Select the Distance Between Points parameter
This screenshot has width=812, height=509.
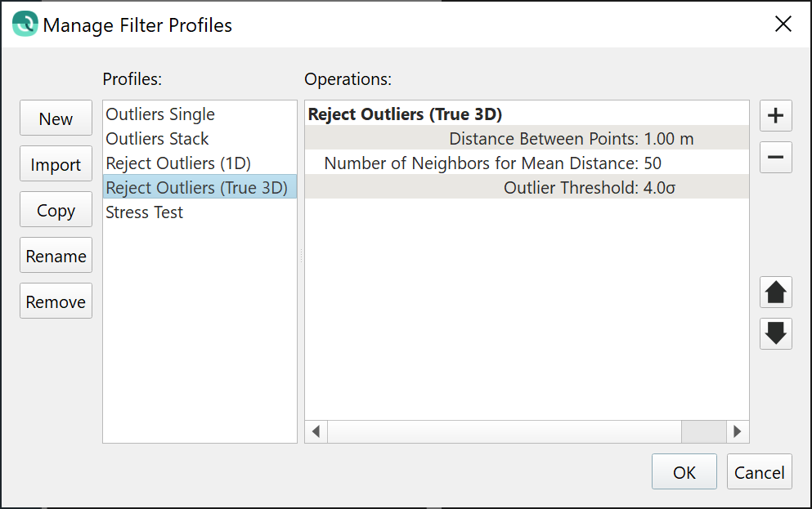click(571, 139)
